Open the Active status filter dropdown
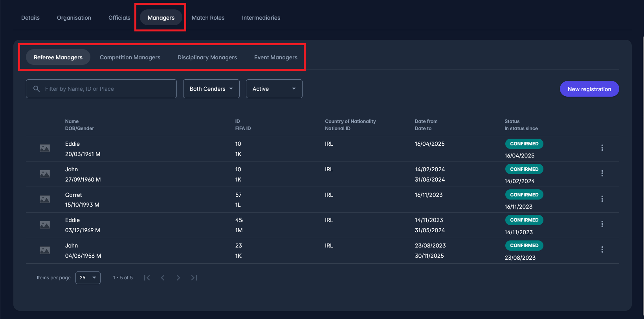Screen dimensions: 644x319 (x=274, y=89)
